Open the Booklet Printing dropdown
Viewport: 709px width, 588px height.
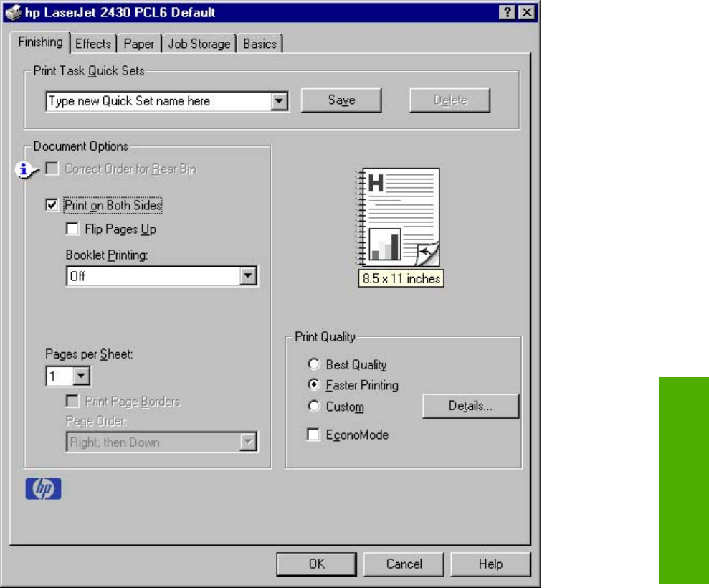click(x=248, y=276)
